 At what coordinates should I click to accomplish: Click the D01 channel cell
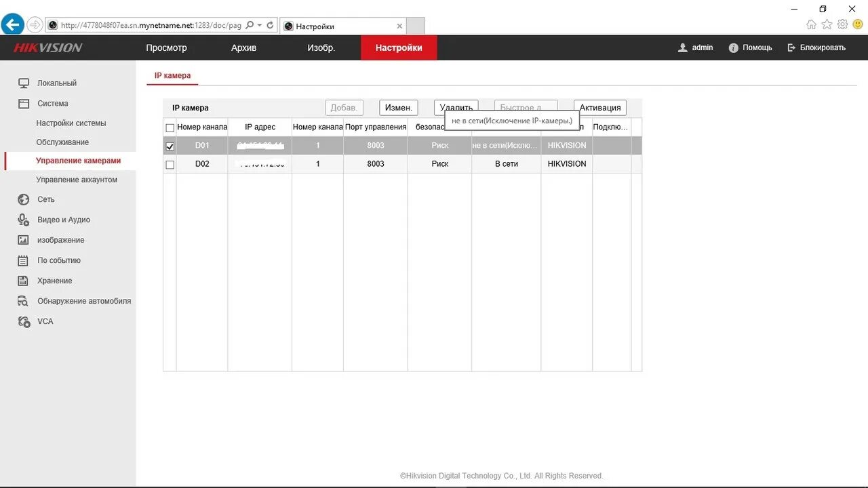[x=202, y=145]
